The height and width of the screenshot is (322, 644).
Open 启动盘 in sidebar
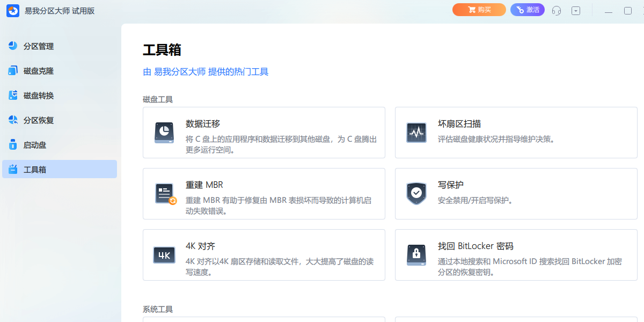(x=60, y=145)
